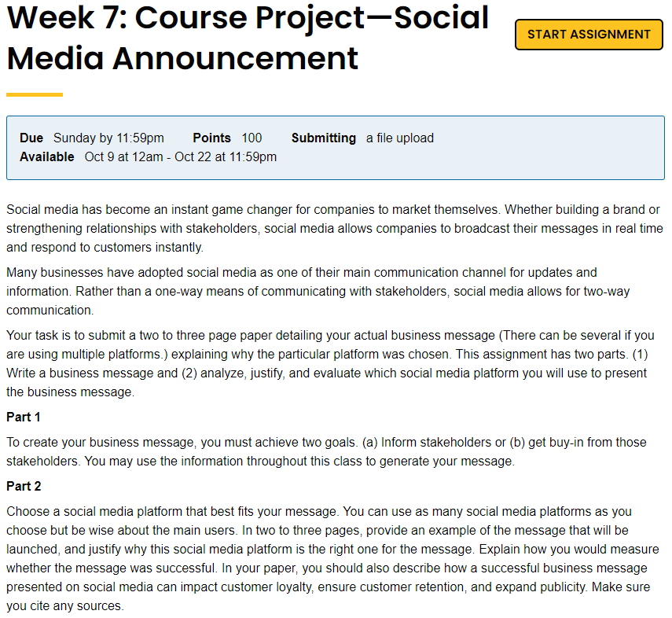The width and height of the screenshot is (672, 618).
Task: Click the Part 2 heading
Action: pyautogui.click(x=24, y=485)
